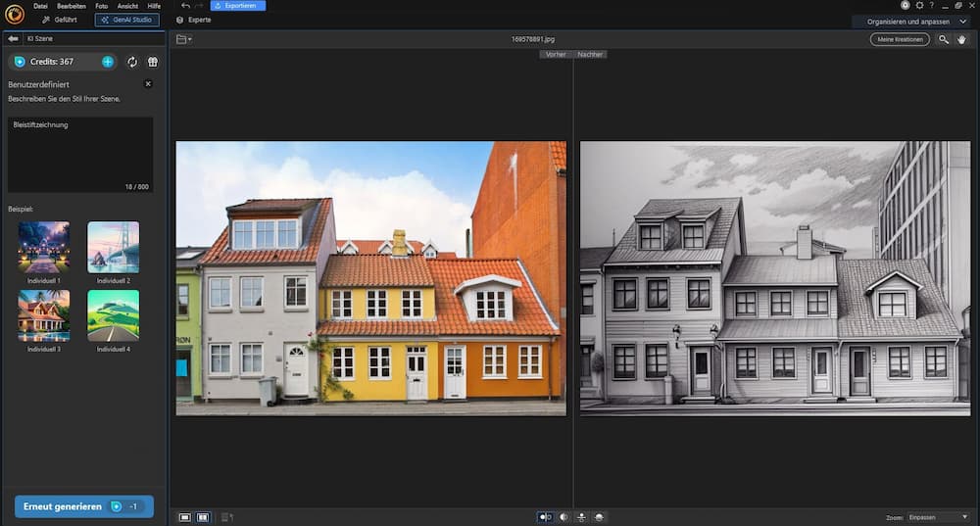980x526 pixels.
Task: Switch to single image view mode
Action: (x=185, y=517)
